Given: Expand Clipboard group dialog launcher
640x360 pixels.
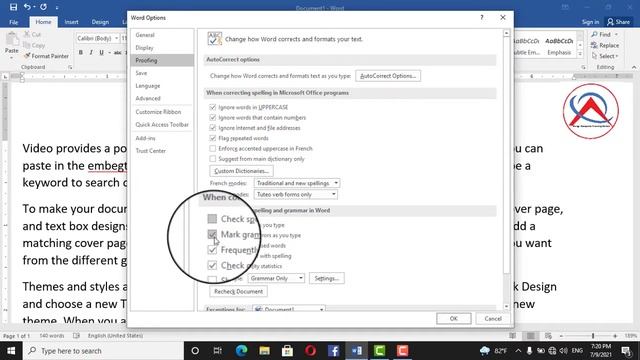Looking at the screenshot, I should pos(70,67).
